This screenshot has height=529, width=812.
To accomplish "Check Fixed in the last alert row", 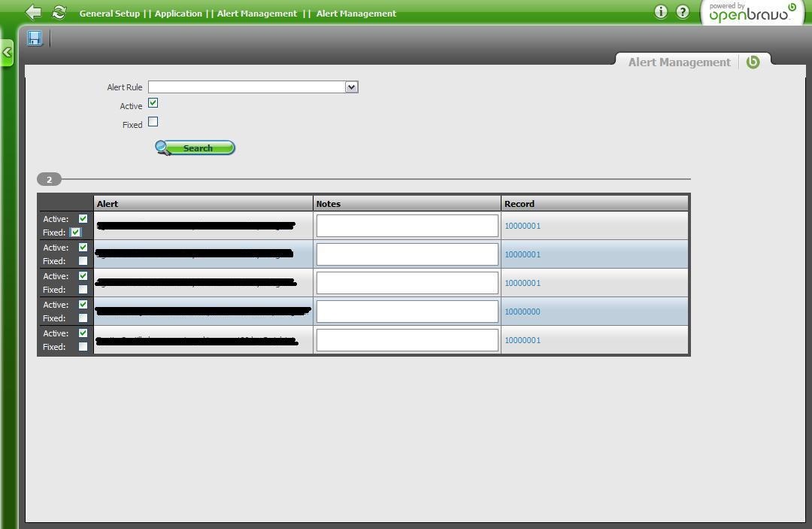I will tap(83, 346).
